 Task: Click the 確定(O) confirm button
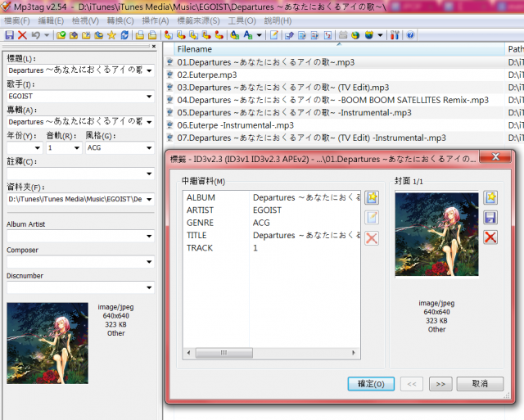click(371, 384)
